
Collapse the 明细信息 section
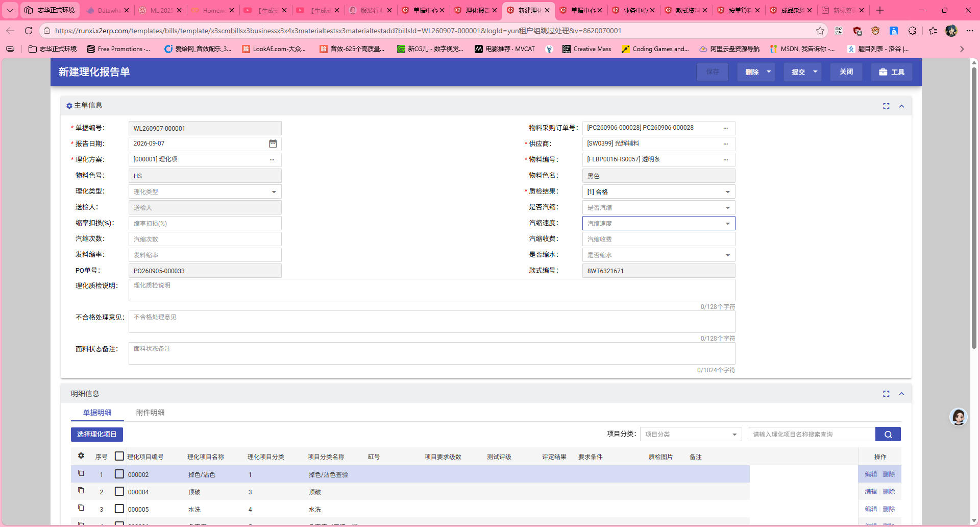(901, 394)
